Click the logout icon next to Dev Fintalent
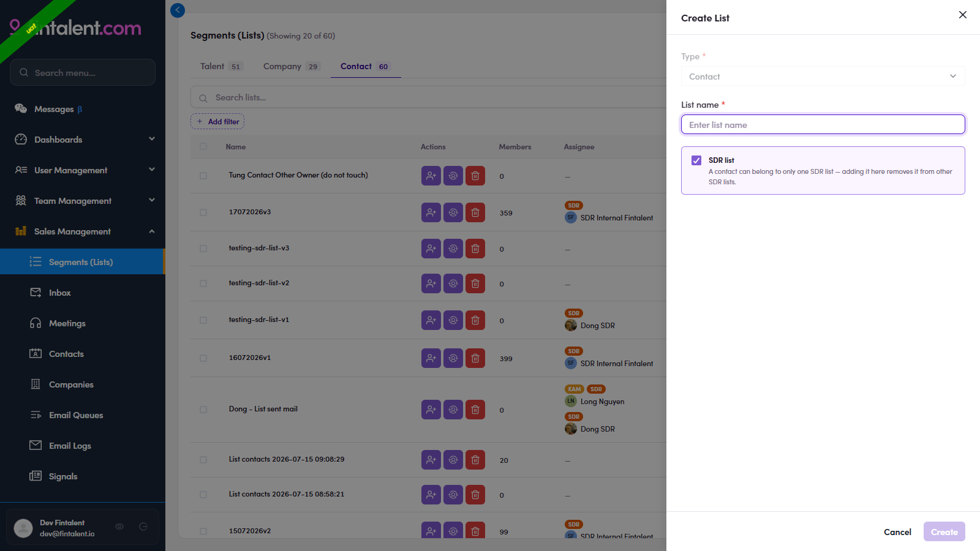Image resolution: width=980 pixels, height=551 pixels. (143, 527)
